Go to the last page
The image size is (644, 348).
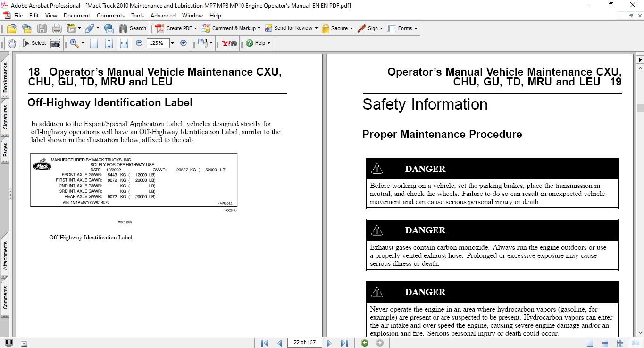click(344, 343)
